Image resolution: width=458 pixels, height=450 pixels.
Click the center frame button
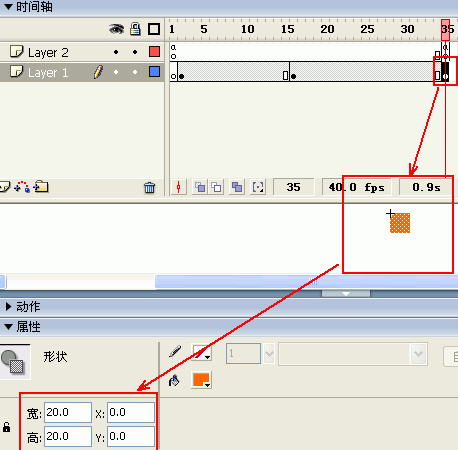[x=179, y=187]
